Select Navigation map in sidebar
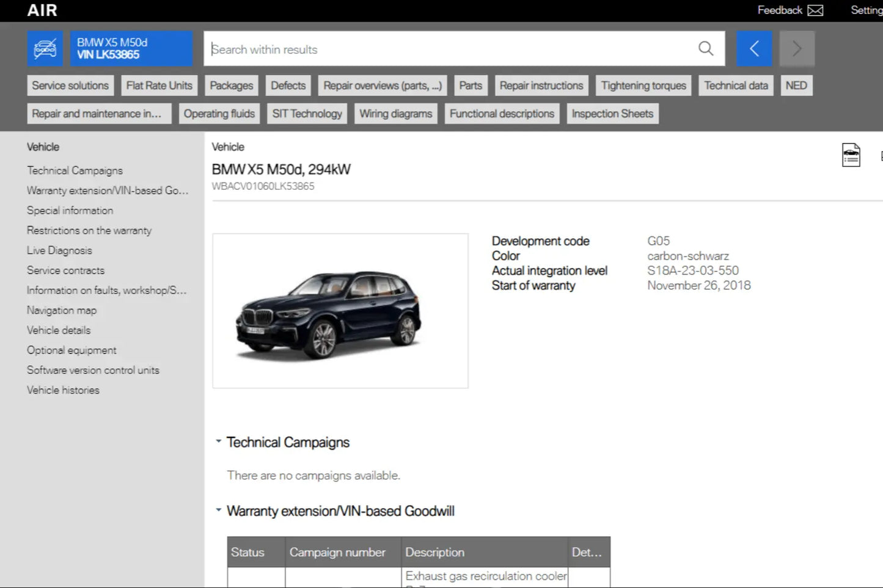Image resolution: width=883 pixels, height=588 pixels. 62,310
